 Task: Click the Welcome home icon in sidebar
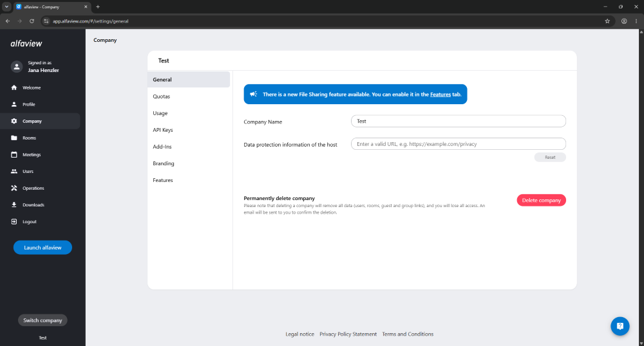pos(14,87)
